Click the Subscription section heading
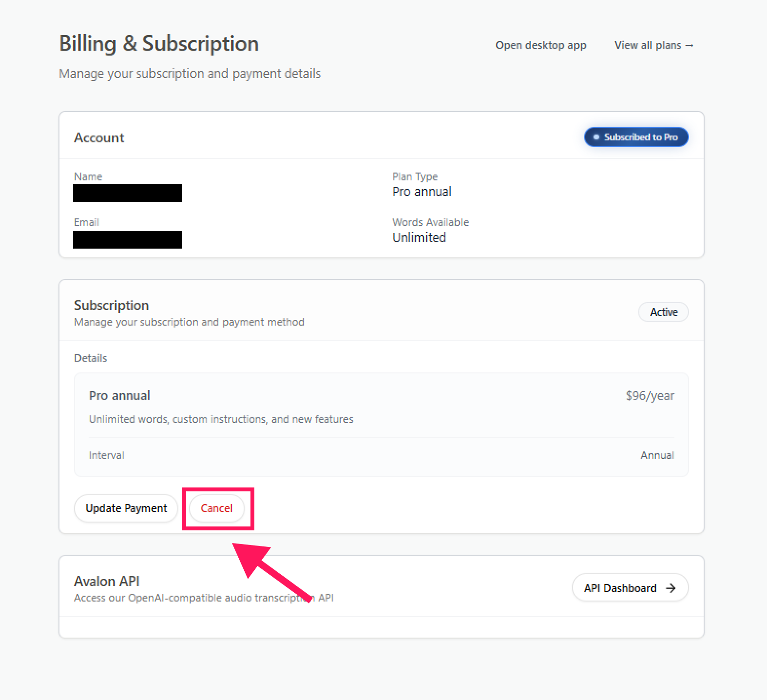767x700 pixels. tap(112, 306)
